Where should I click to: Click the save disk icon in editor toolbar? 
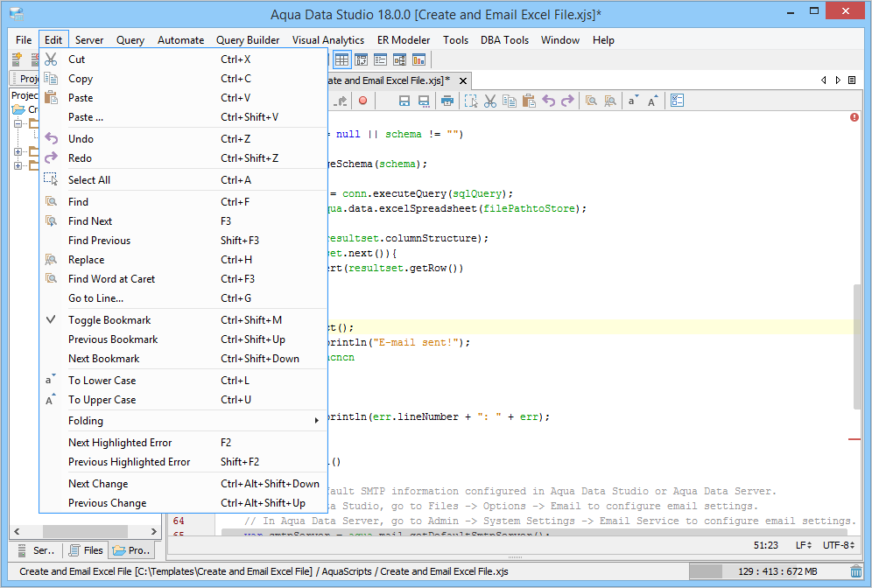point(404,101)
